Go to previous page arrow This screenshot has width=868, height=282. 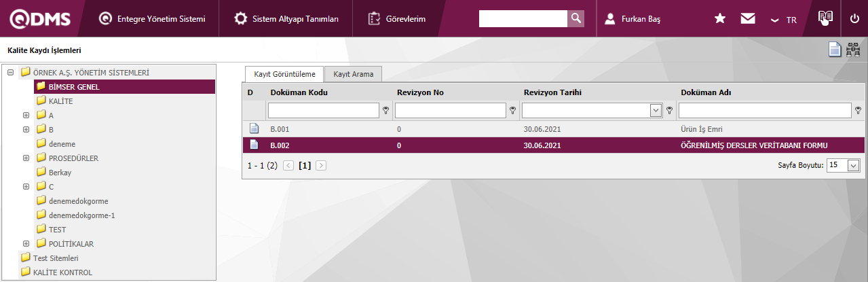coord(288,165)
